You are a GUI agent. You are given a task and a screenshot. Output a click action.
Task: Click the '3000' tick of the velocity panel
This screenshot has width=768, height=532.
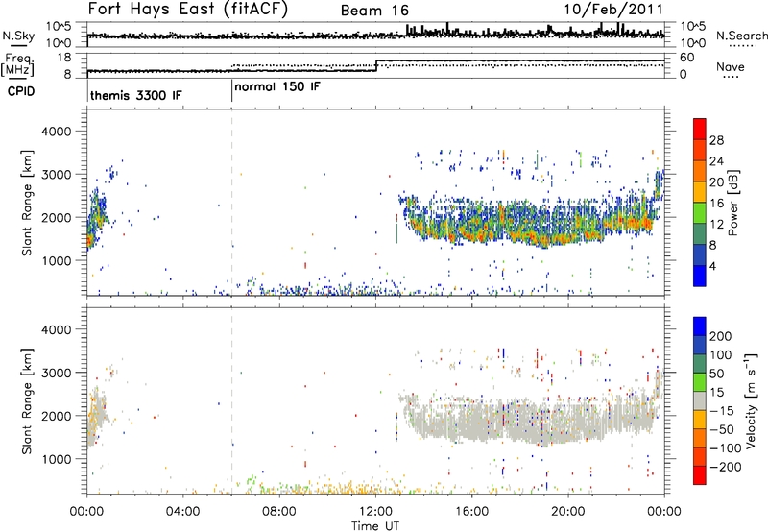[x=56, y=373]
